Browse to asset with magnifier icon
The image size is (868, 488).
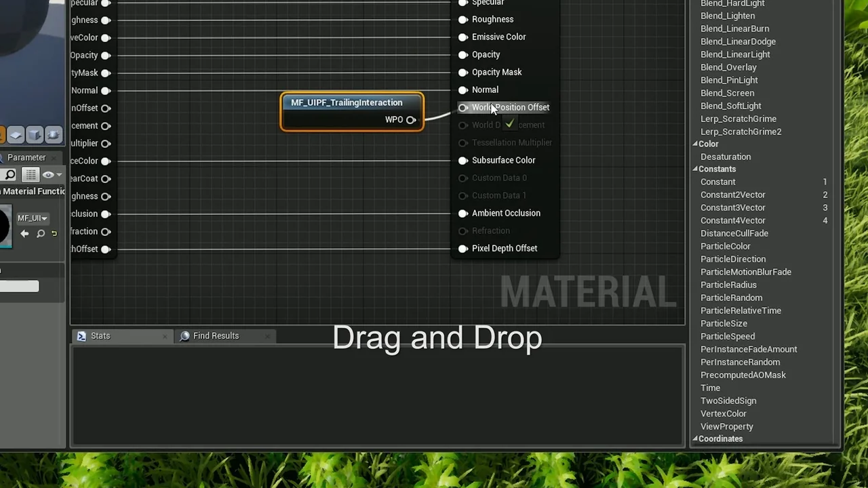point(41,234)
